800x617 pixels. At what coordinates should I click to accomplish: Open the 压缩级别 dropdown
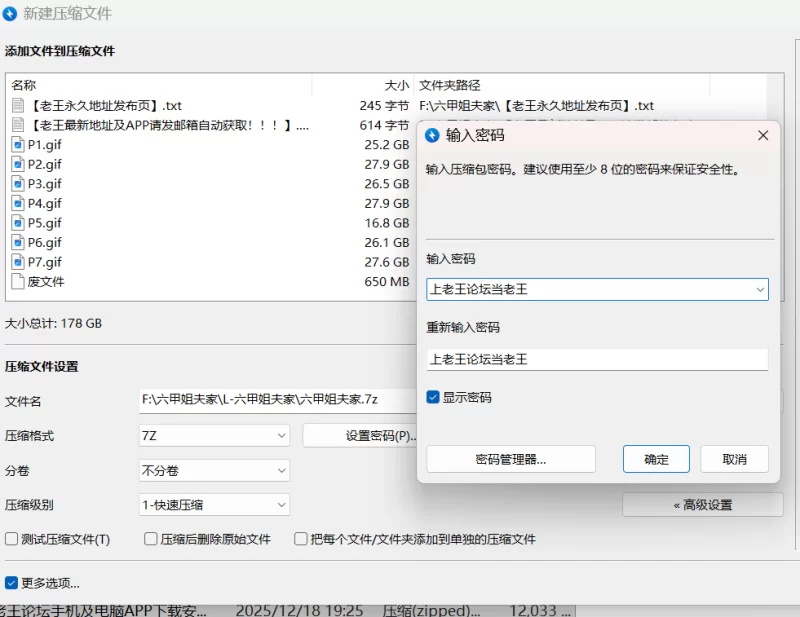(x=214, y=505)
